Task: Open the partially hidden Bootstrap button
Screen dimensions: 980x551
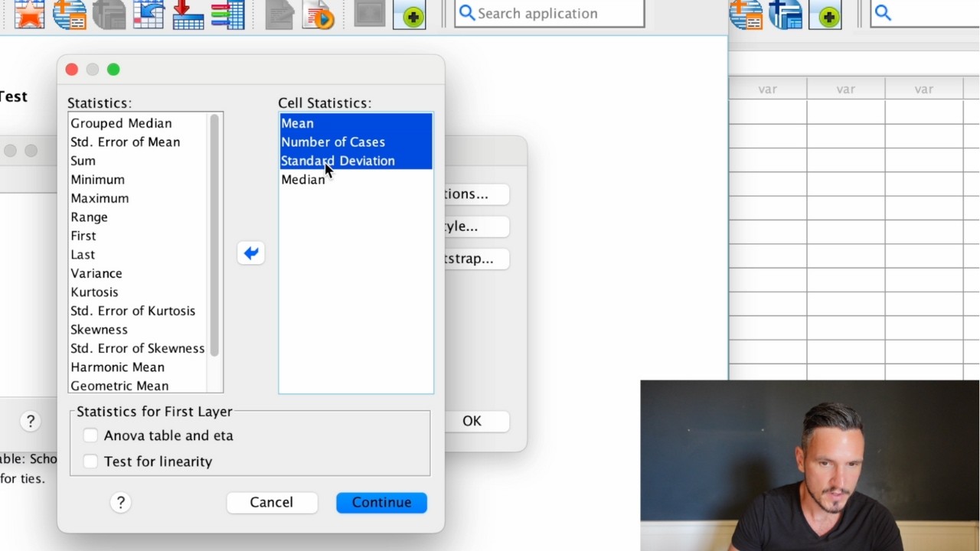Action: coord(476,259)
